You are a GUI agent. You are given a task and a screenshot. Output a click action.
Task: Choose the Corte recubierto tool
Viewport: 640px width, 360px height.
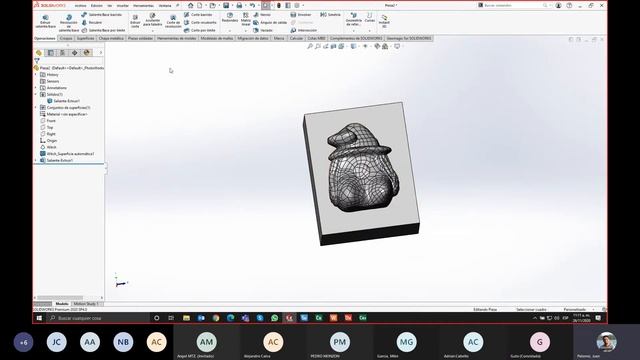pyautogui.click(x=200, y=22)
